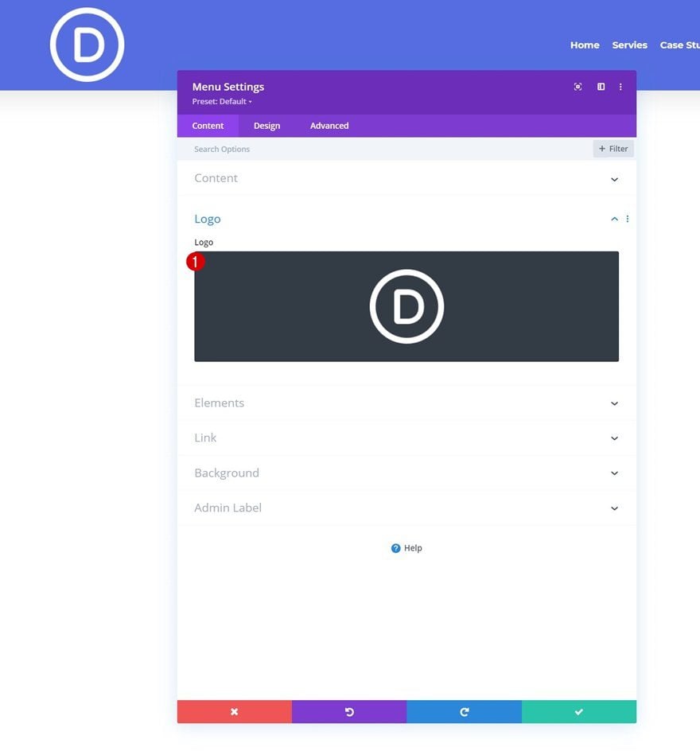
Task: Collapse the Logo section
Action: [x=614, y=219]
